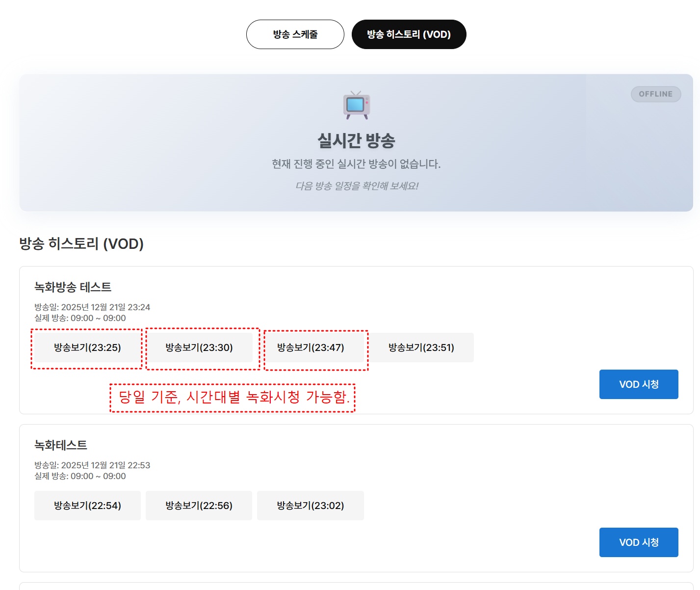Play the 방송보기(22:56) recording
This screenshot has height=590, width=700.
click(x=199, y=506)
